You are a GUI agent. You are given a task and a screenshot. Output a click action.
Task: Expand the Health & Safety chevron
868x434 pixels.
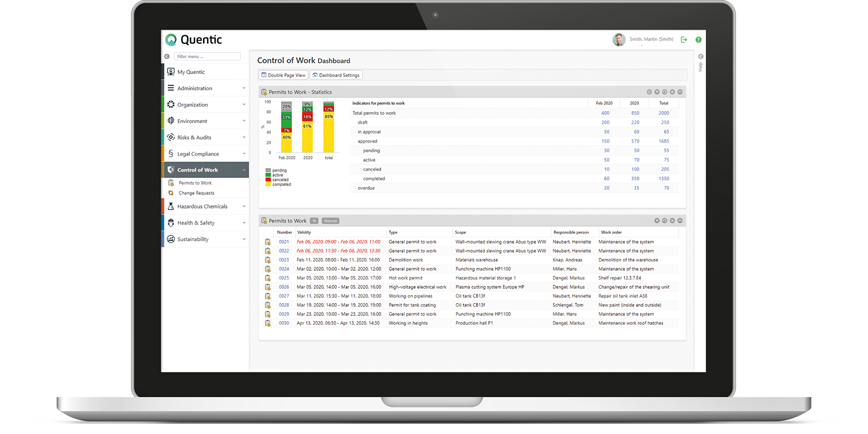pos(244,223)
